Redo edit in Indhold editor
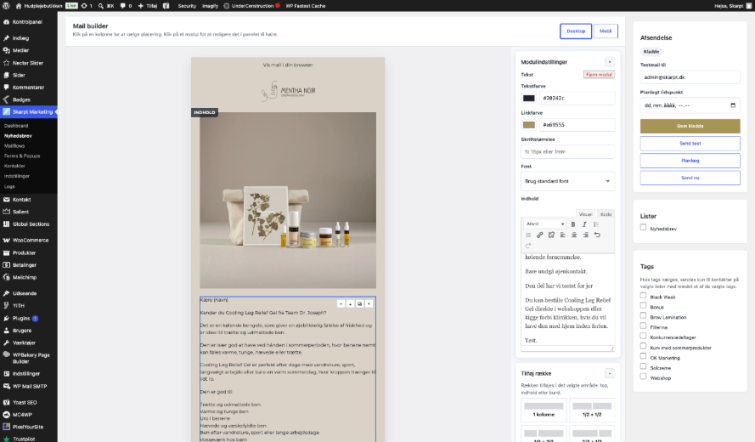This screenshot has width=755, height=442. [x=528, y=246]
